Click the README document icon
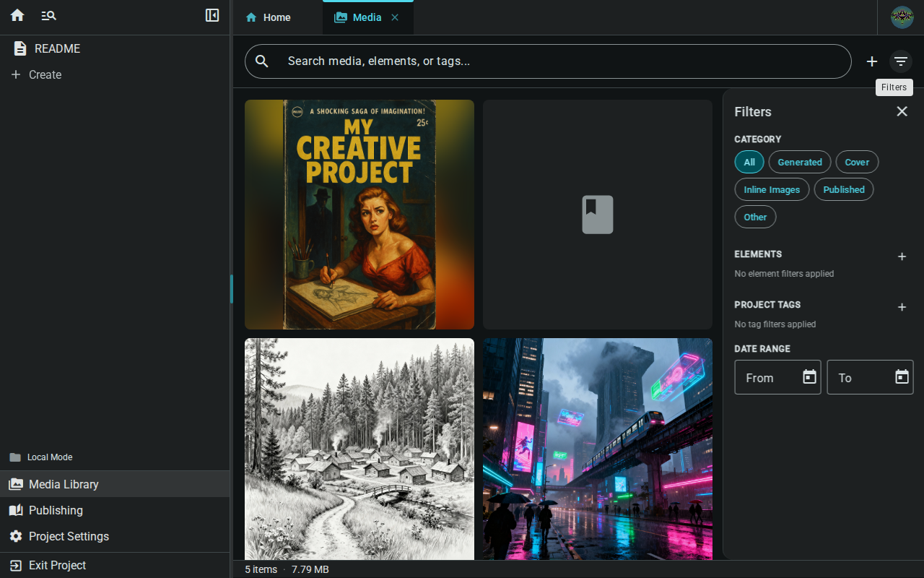This screenshot has height=578, width=924. (x=20, y=48)
